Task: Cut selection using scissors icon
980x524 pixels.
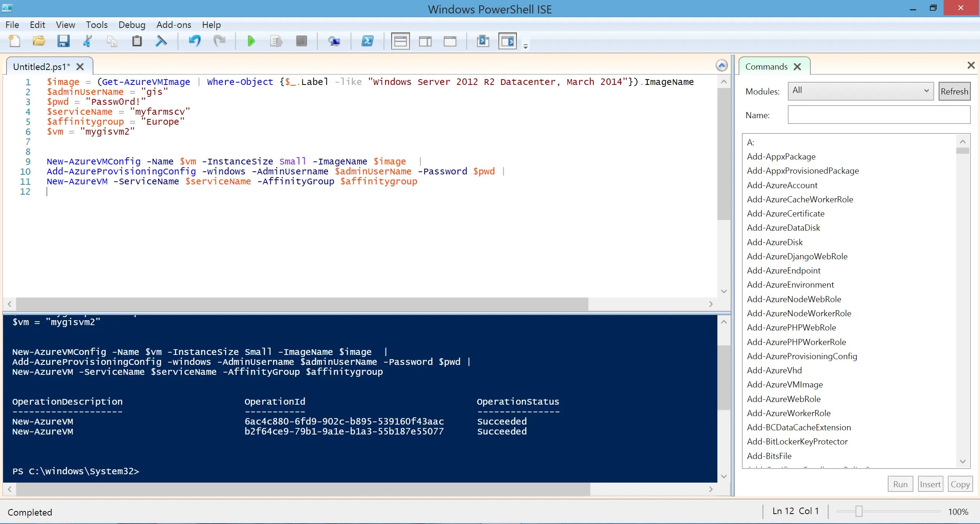Action: click(88, 41)
